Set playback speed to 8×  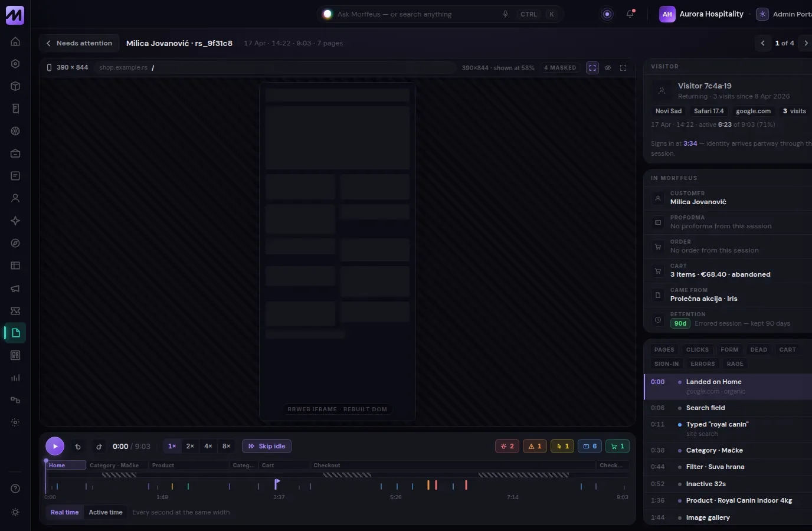pyautogui.click(x=226, y=446)
